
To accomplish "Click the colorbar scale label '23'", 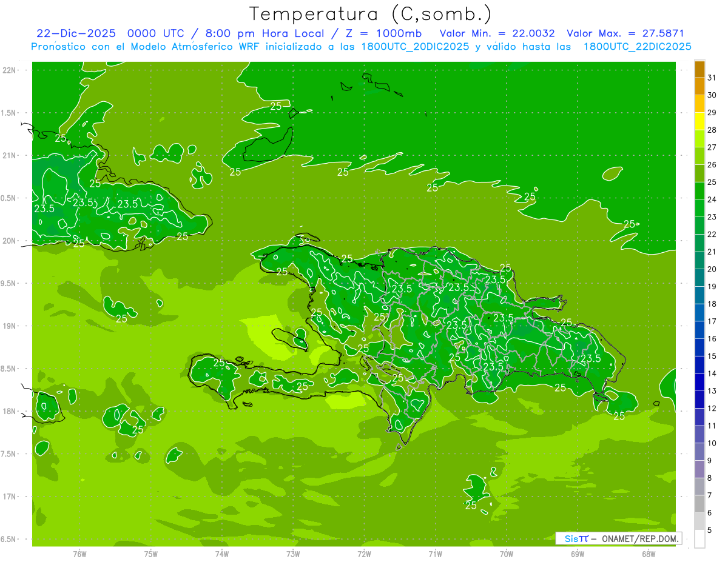I will (712, 216).
